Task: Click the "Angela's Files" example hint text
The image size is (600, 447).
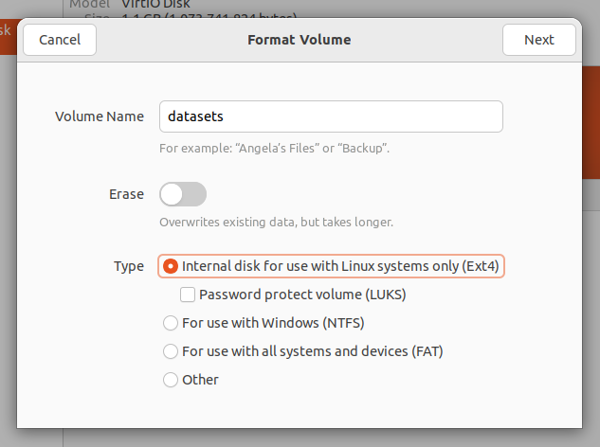Action: click(274, 148)
